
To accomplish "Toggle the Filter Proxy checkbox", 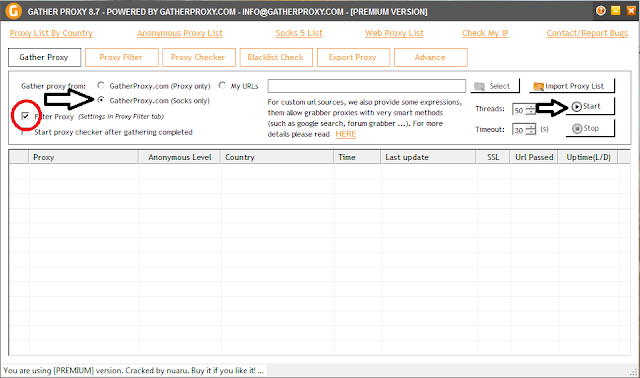I will pos(25,116).
